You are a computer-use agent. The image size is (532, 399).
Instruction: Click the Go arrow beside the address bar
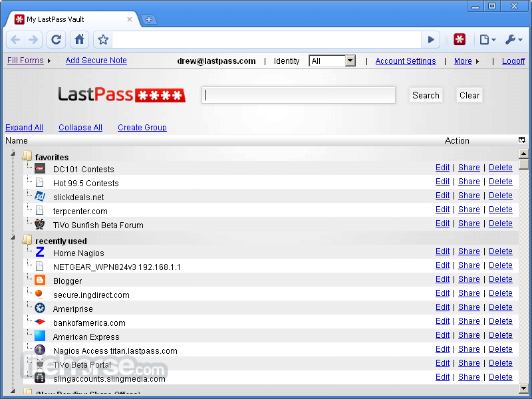point(431,40)
